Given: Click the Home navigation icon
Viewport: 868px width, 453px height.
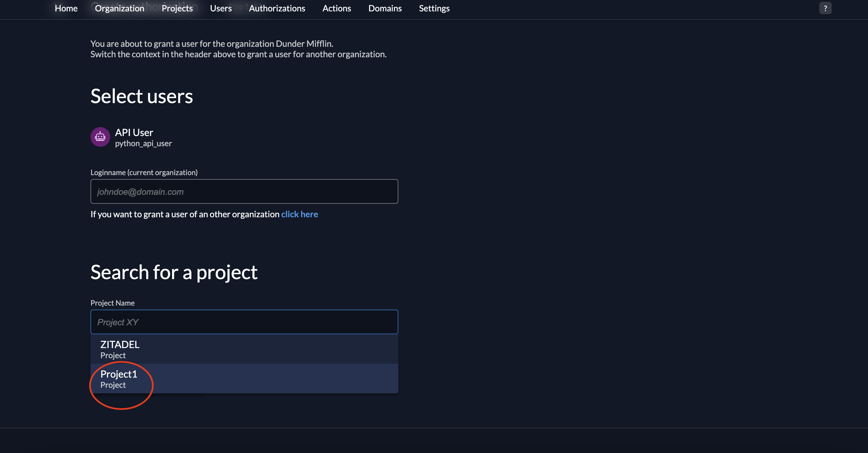Looking at the screenshot, I should pyautogui.click(x=66, y=7).
